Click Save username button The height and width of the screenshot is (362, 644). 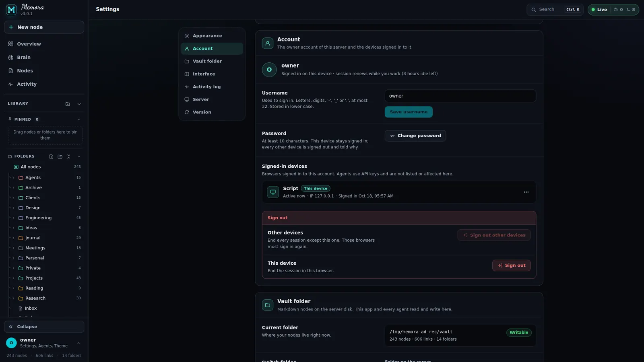[x=409, y=112]
